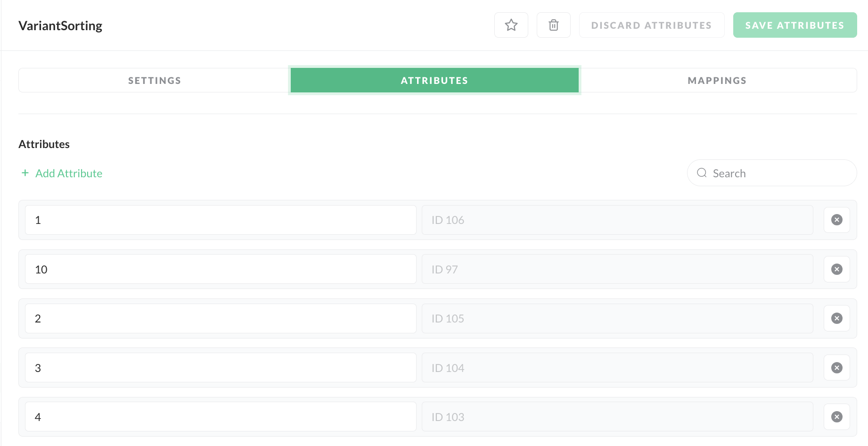
Task: Click the trash delete icon
Action: 554,25
